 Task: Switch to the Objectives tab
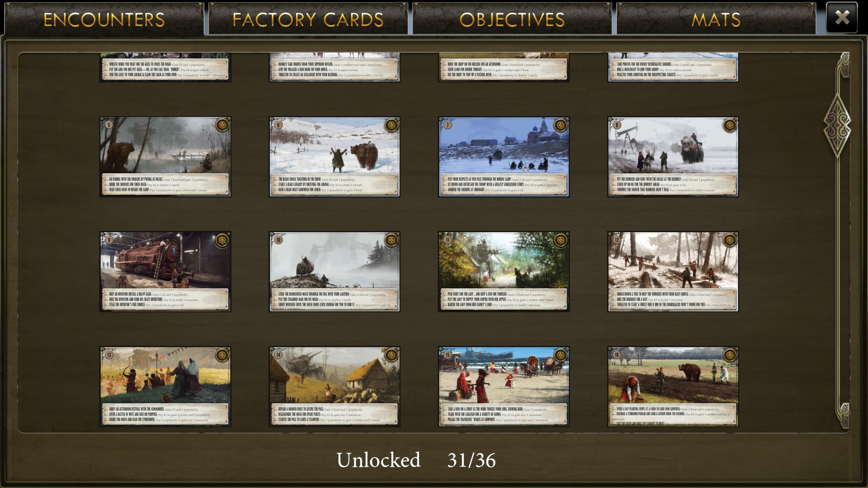pos(512,19)
